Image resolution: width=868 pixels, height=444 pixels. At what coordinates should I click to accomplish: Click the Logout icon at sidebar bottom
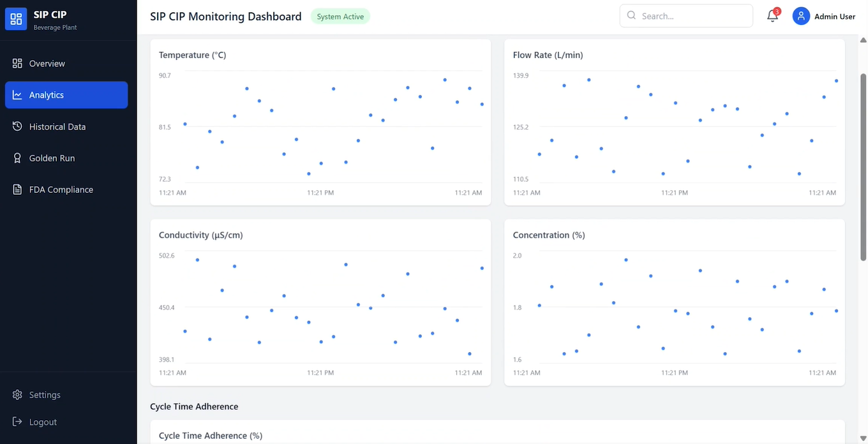[17, 422]
